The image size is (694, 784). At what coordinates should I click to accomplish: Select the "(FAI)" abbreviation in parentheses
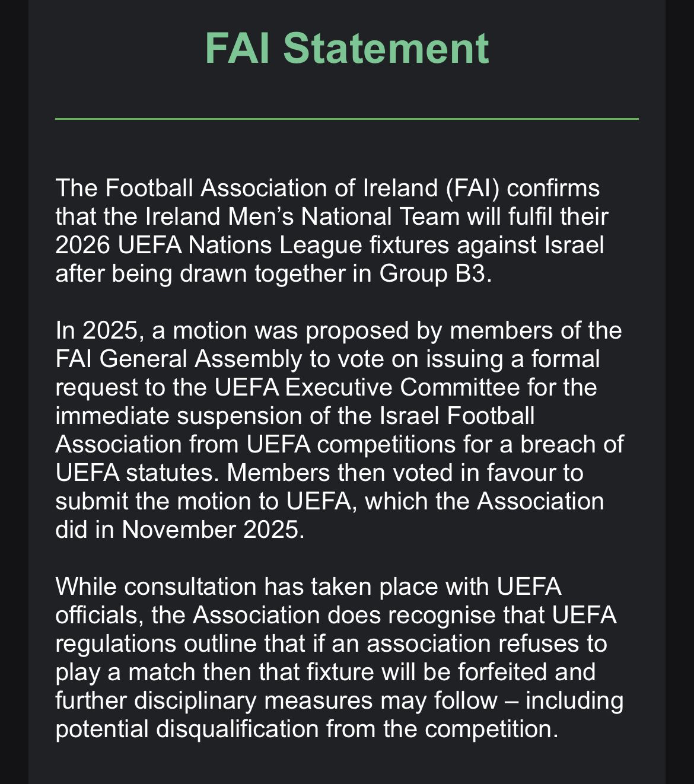point(473,188)
